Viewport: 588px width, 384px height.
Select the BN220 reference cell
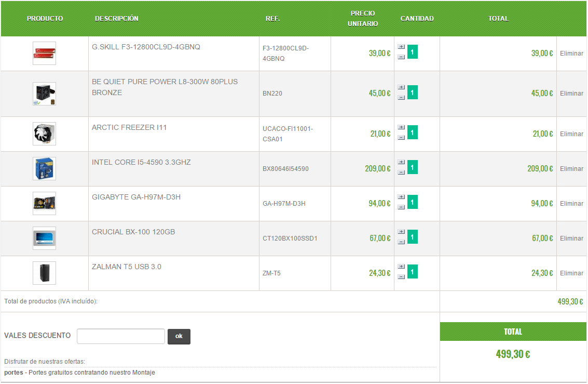295,94
